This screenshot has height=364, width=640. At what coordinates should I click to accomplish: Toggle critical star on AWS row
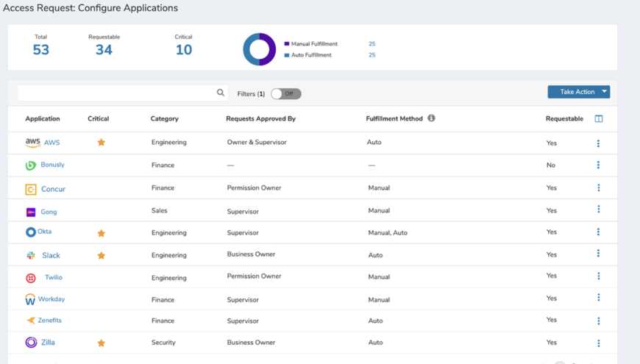click(102, 143)
